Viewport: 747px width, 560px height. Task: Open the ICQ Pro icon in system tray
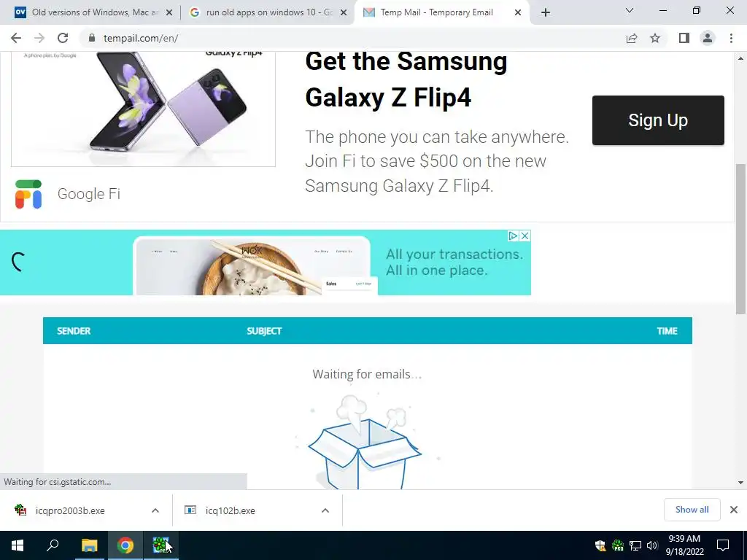(618, 545)
